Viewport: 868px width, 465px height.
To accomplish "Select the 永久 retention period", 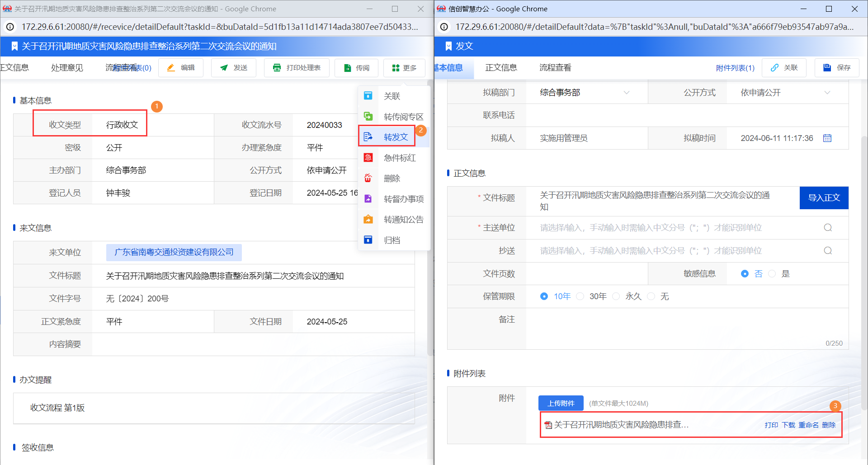I will 616,296.
